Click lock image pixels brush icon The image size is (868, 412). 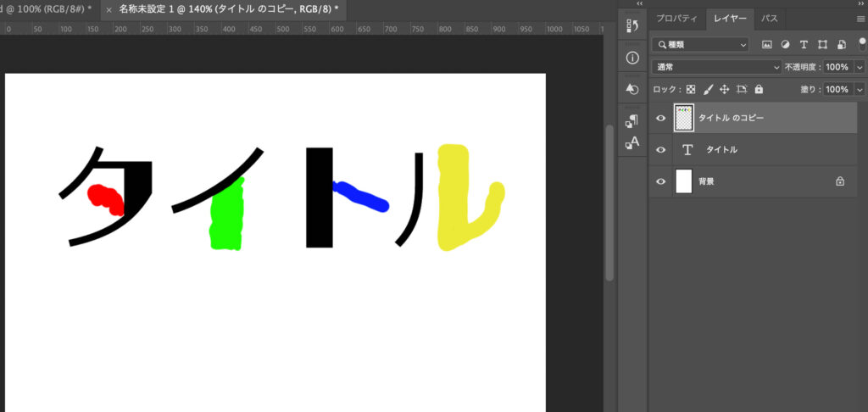pos(708,89)
